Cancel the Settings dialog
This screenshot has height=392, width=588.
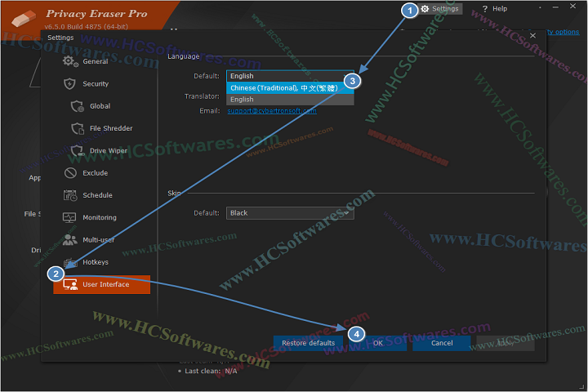(x=441, y=343)
